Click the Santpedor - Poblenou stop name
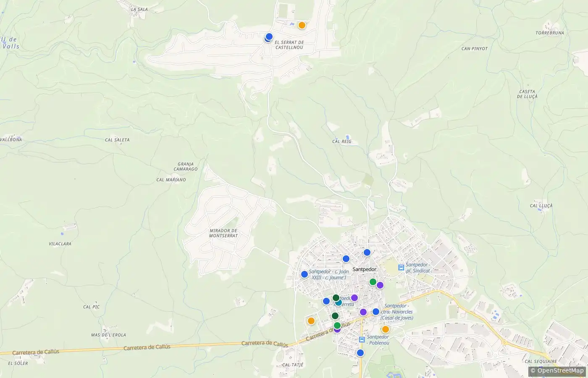588x378 pixels. click(378, 340)
